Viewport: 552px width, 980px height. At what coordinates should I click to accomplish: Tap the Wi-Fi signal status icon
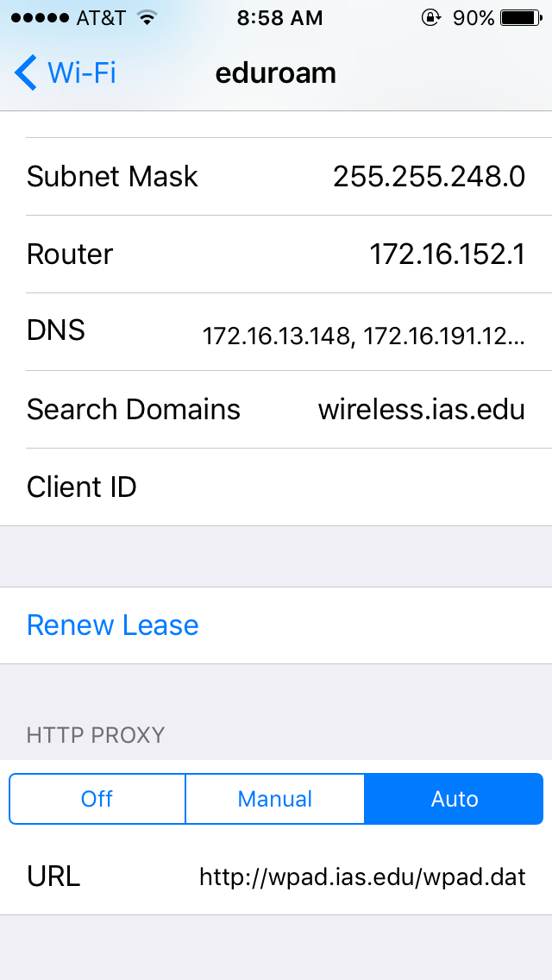click(x=147, y=18)
